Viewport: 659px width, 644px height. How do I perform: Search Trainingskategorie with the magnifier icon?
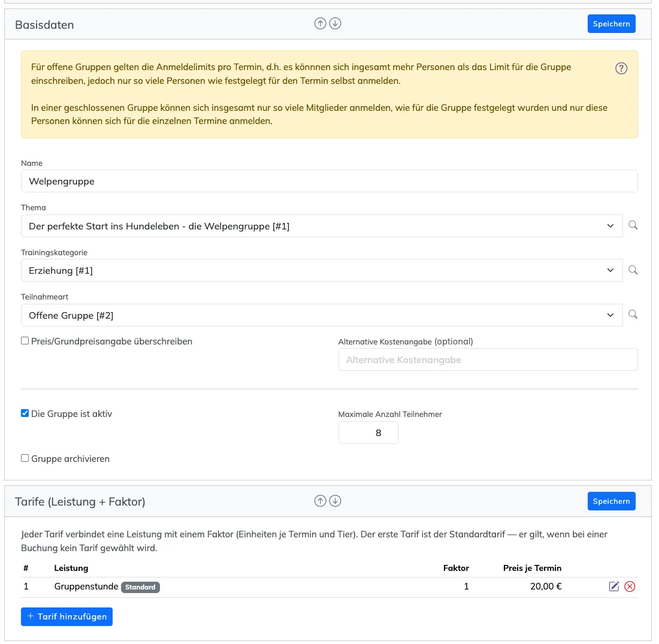(633, 270)
